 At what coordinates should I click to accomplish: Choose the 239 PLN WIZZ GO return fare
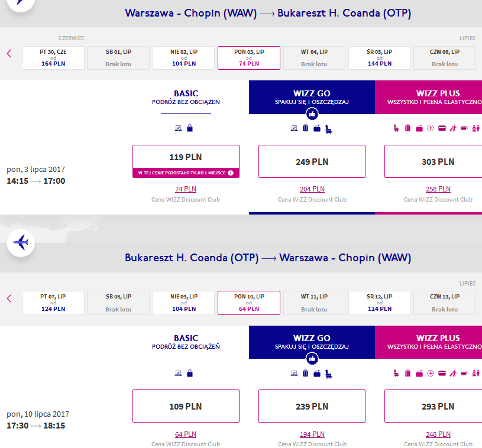click(312, 406)
